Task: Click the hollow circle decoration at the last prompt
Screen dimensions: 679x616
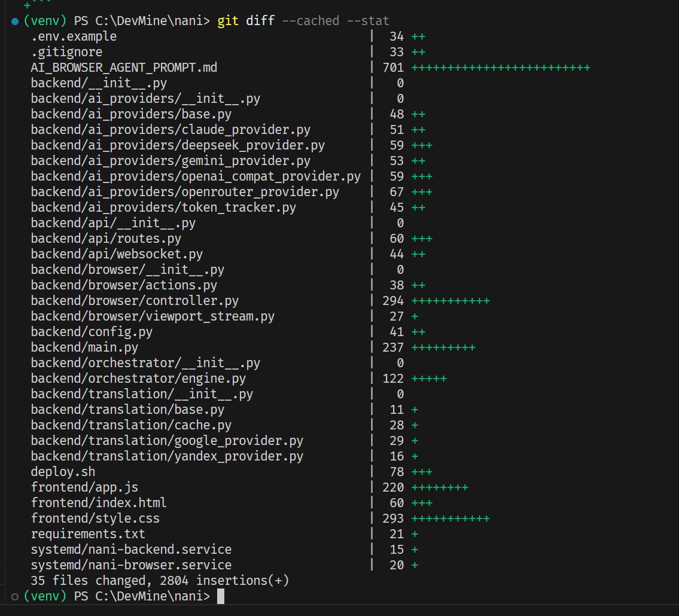Action: click(15, 596)
